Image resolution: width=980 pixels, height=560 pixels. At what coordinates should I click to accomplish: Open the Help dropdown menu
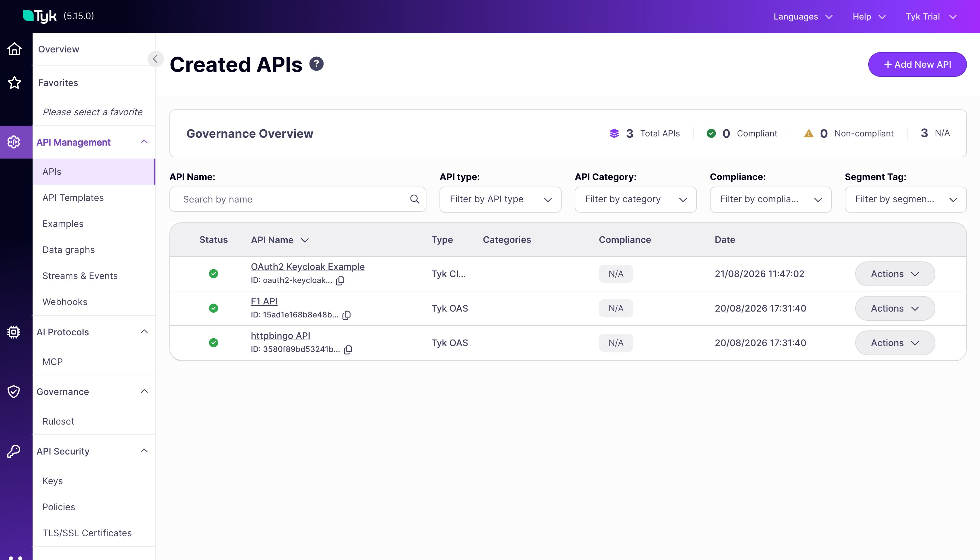coord(869,17)
